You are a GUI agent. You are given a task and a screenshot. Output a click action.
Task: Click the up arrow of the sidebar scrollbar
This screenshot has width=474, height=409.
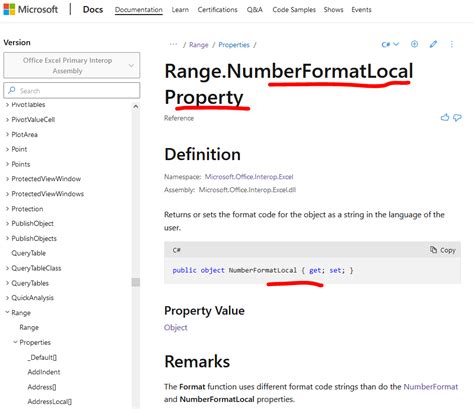136,107
